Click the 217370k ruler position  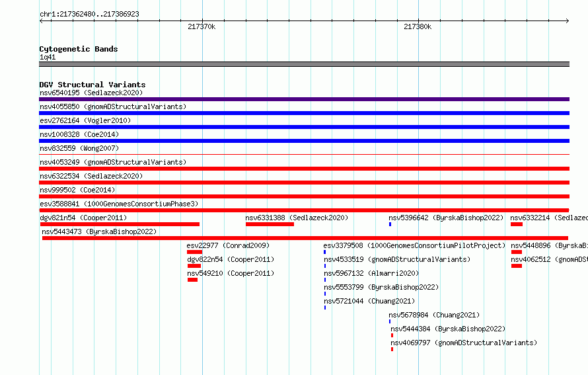coord(202,26)
